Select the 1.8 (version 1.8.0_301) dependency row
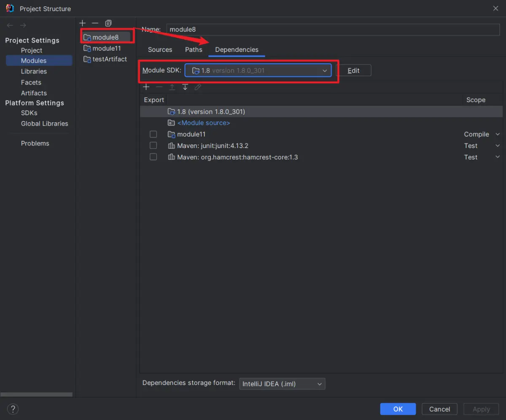 coord(321,111)
